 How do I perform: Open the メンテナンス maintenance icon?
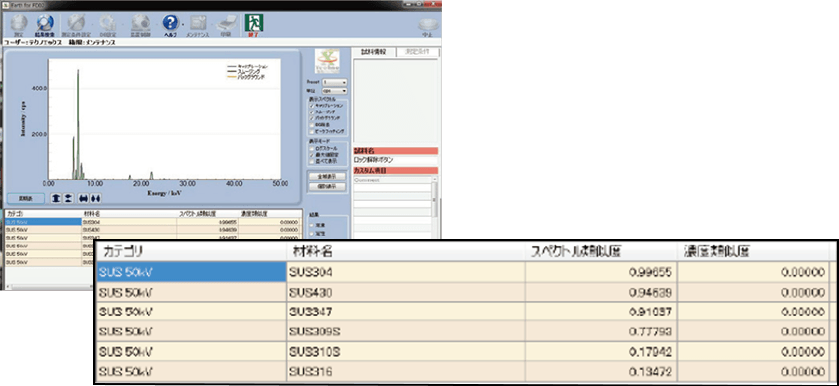click(197, 25)
